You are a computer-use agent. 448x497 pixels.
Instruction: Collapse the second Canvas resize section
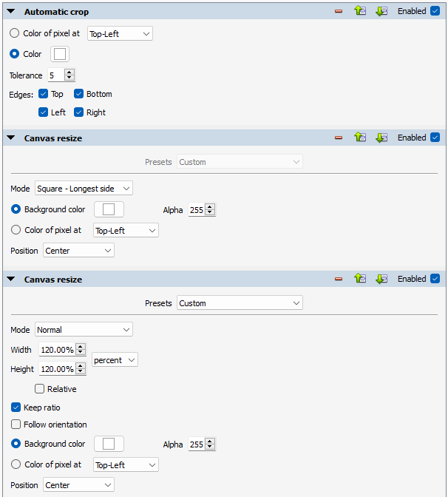pos(11,280)
